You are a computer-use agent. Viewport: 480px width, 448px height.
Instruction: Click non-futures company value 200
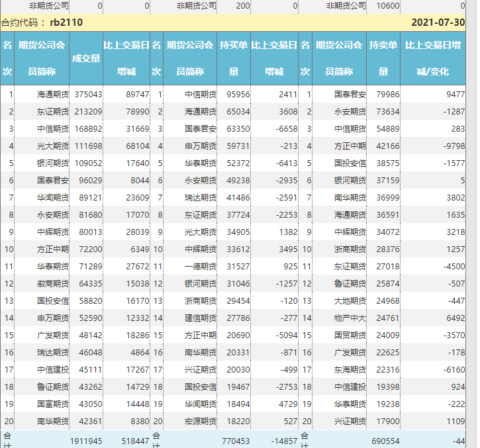243,6
